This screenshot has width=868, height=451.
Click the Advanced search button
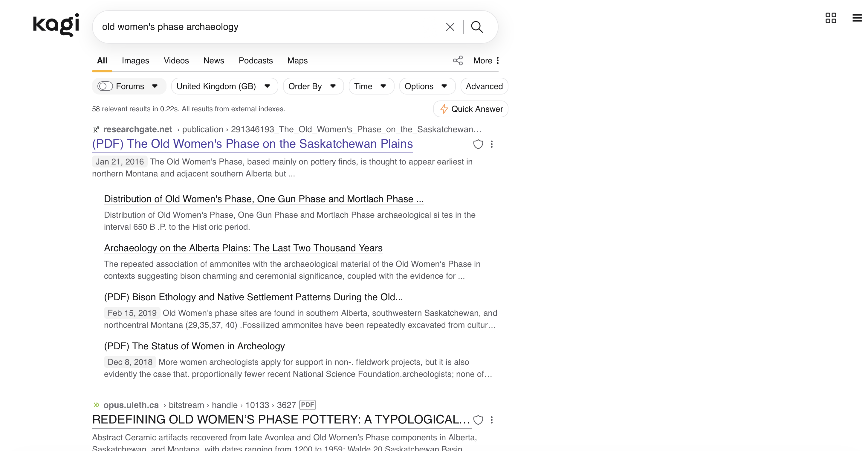coord(484,86)
